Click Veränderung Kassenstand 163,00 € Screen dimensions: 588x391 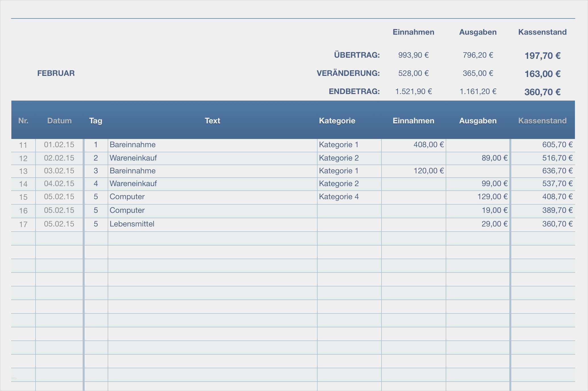pos(542,74)
